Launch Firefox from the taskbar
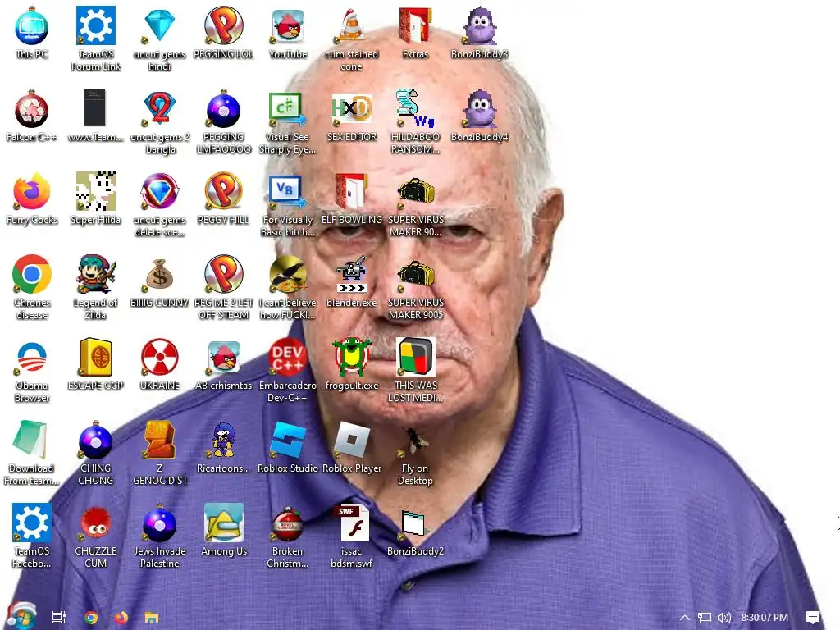This screenshot has height=630, width=840. click(x=121, y=618)
